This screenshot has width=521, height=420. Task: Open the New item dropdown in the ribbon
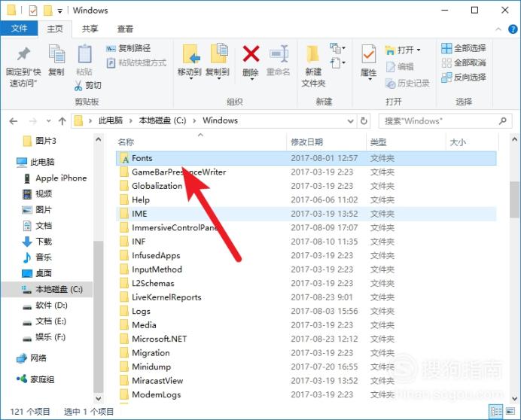tap(337, 48)
